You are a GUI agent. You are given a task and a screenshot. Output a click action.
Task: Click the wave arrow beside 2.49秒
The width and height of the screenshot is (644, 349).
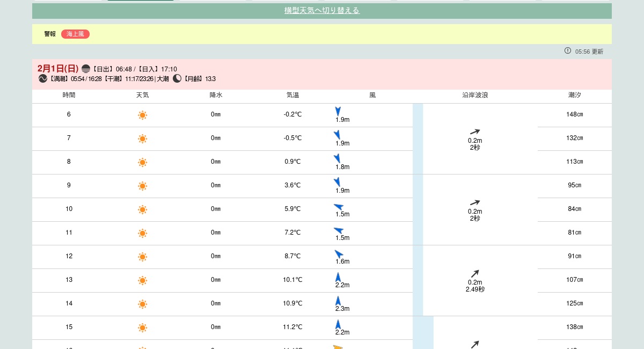(x=474, y=273)
